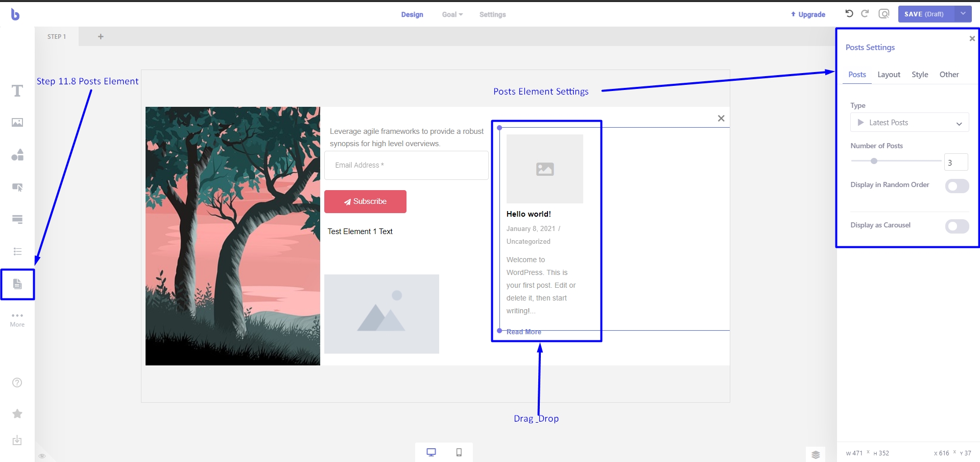The width and height of the screenshot is (980, 462).
Task: Open the help question mark icon
Action: pos(17,383)
